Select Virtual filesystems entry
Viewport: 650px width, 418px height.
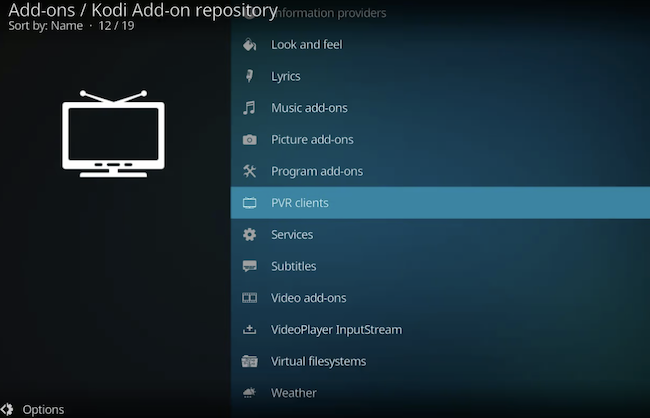[x=440, y=361]
